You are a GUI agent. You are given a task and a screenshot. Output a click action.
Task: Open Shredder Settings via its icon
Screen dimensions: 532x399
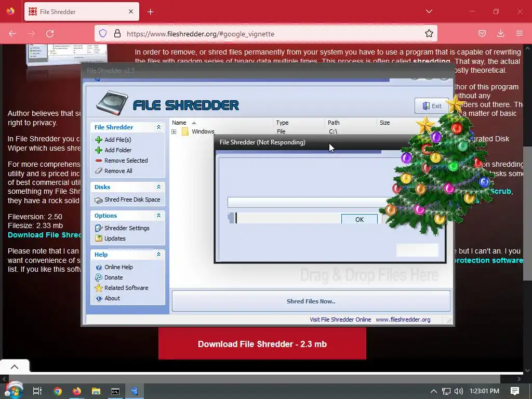(x=98, y=229)
